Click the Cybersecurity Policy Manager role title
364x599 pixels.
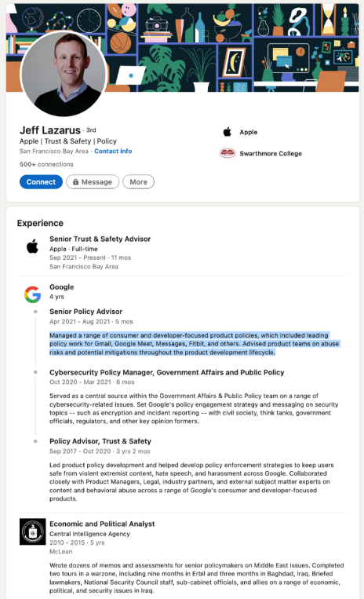pos(167,372)
